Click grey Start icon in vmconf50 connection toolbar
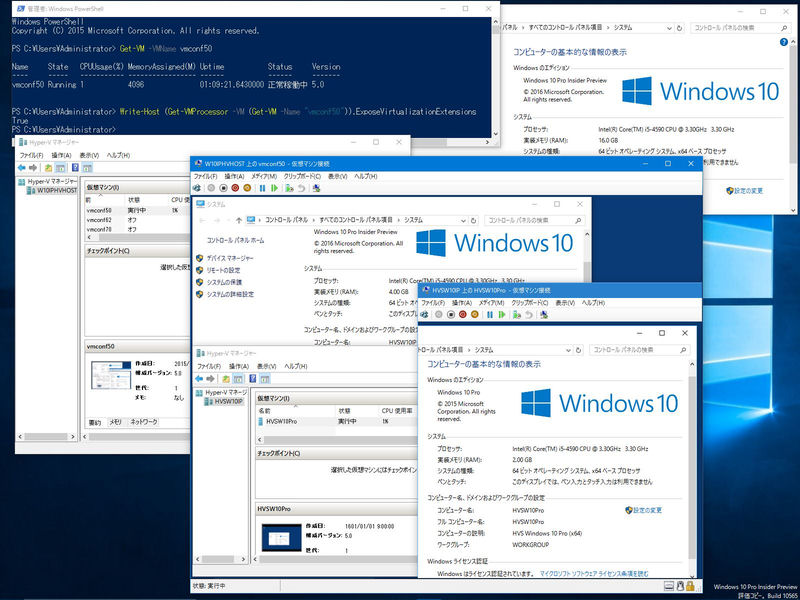This screenshot has width=800, height=600. [211, 188]
